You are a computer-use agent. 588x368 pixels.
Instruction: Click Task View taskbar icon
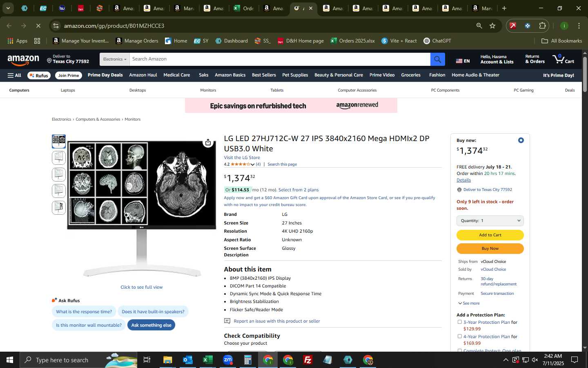coord(147,360)
